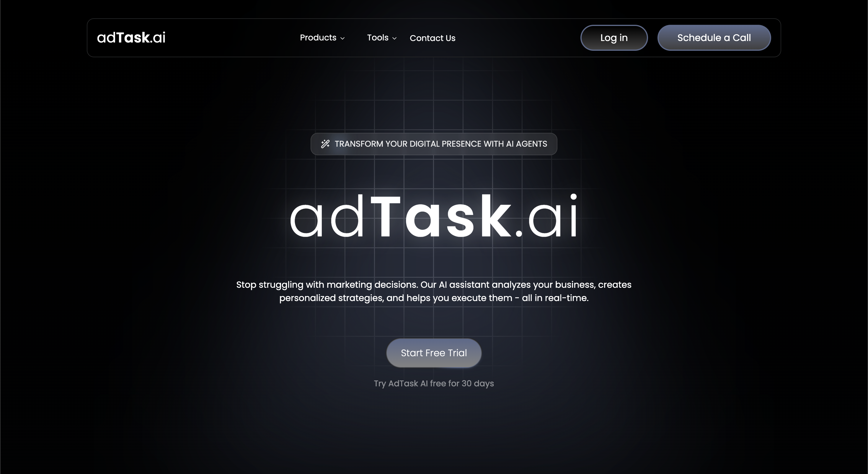Click the Log in button

coord(614,38)
